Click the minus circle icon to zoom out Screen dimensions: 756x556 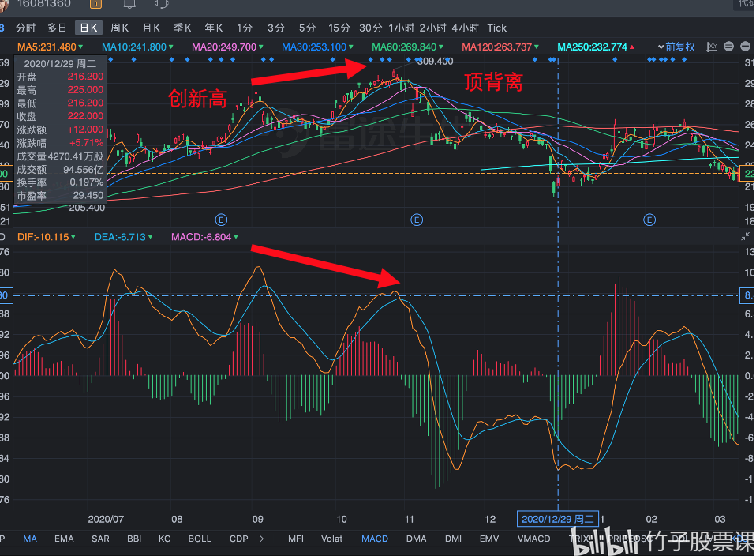pyautogui.click(x=743, y=47)
